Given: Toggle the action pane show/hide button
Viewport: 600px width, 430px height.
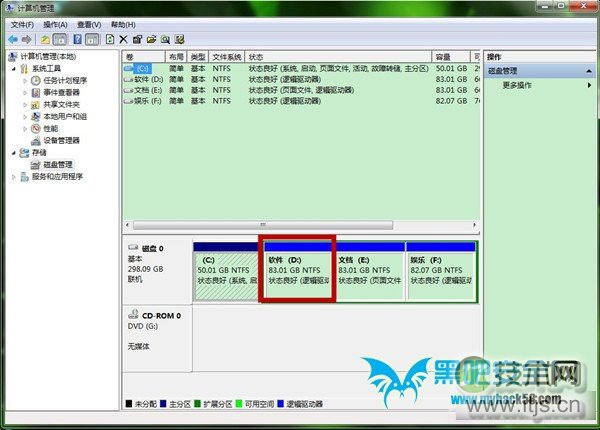Looking at the screenshot, I should pyautogui.click(x=92, y=39).
